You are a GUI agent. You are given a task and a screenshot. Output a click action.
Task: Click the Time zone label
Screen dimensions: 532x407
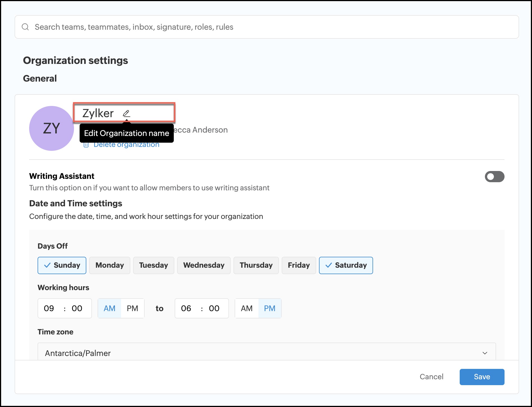coord(55,332)
